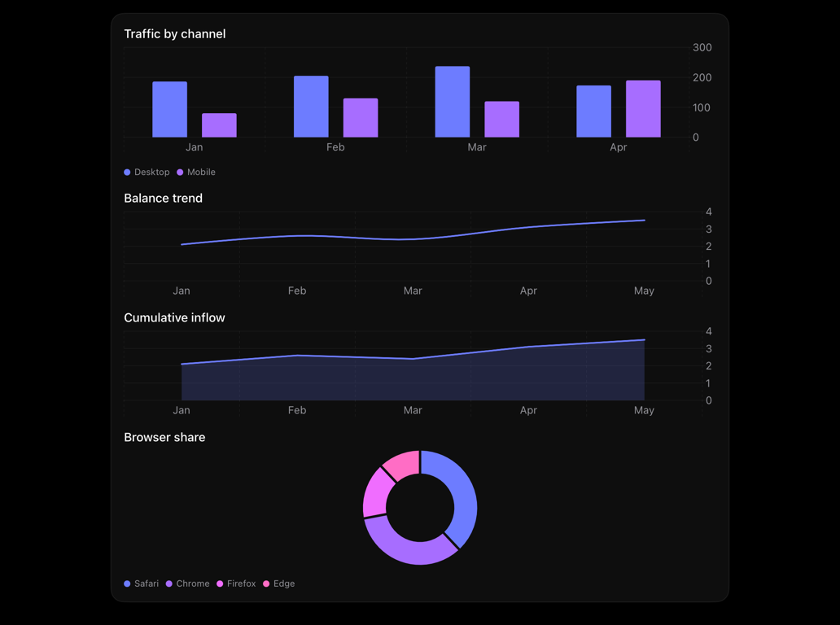Select the Edge legend entry
The image size is (840, 625).
[x=279, y=583]
